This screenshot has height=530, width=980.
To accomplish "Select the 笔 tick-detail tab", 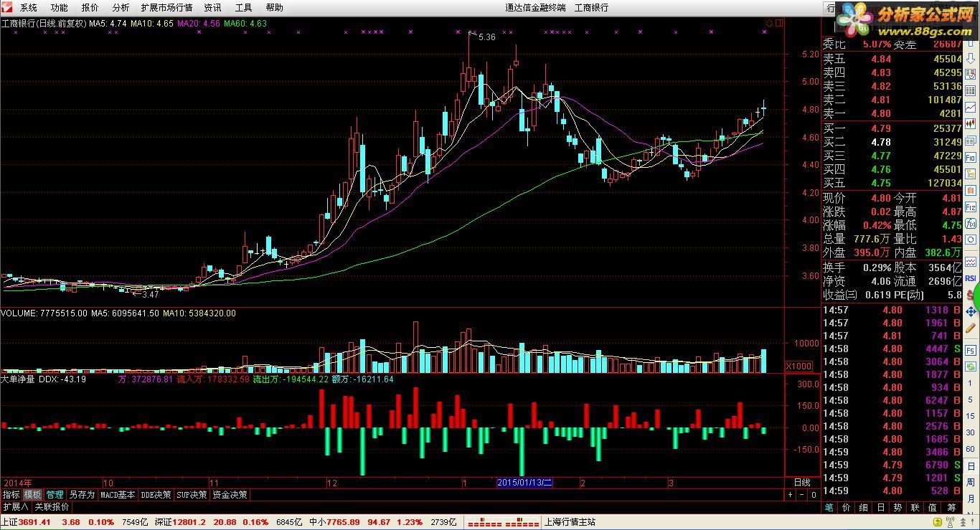I will click(829, 507).
